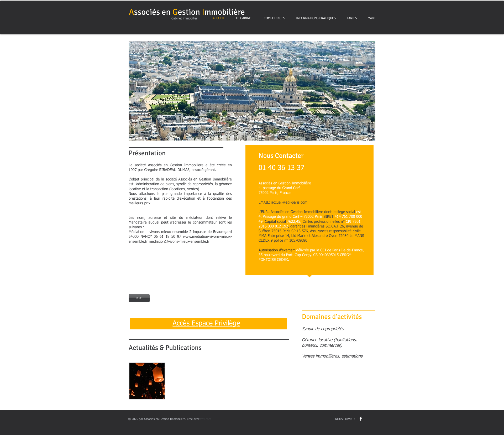Image resolution: width=504 pixels, height=435 pixels.
Task: Expand the More navigation menu
Action: [x=371, y=18]
